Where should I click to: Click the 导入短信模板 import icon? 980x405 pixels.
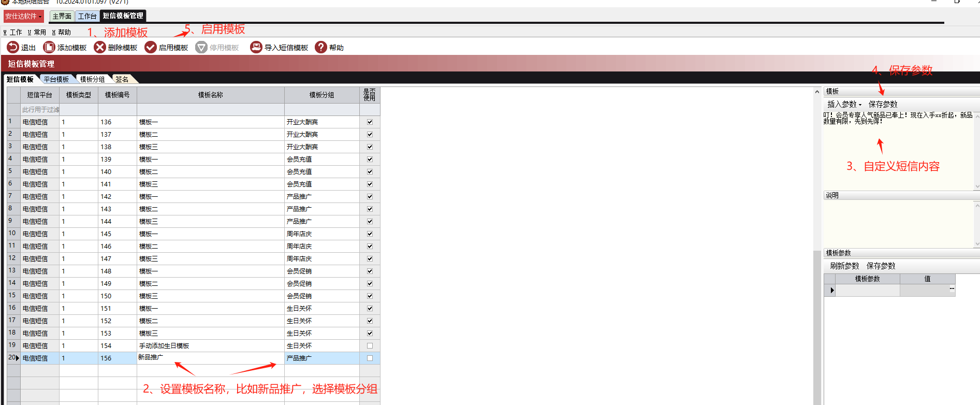click(x=256, y=47)
